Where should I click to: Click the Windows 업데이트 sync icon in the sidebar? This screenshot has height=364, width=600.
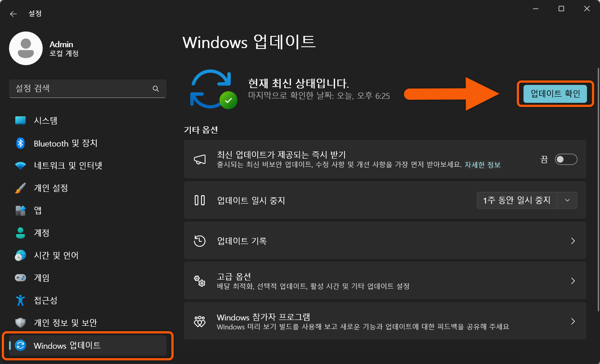point(20,345)
